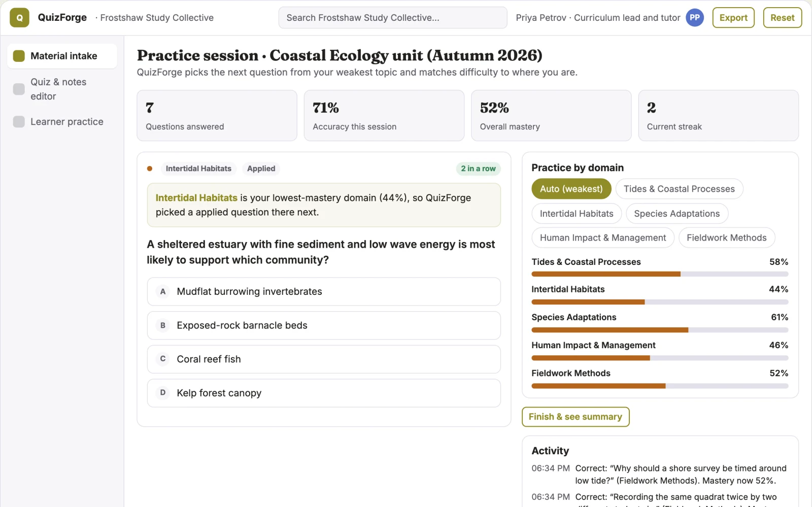Select Species Adaptations domain chip

(677, 214)
